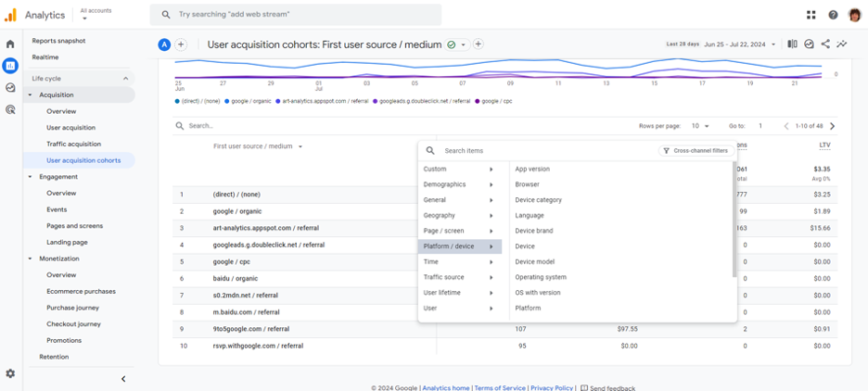Screen dimensions: 868x391
Task: Open Privacy Policy link
Action: (552, 388)
